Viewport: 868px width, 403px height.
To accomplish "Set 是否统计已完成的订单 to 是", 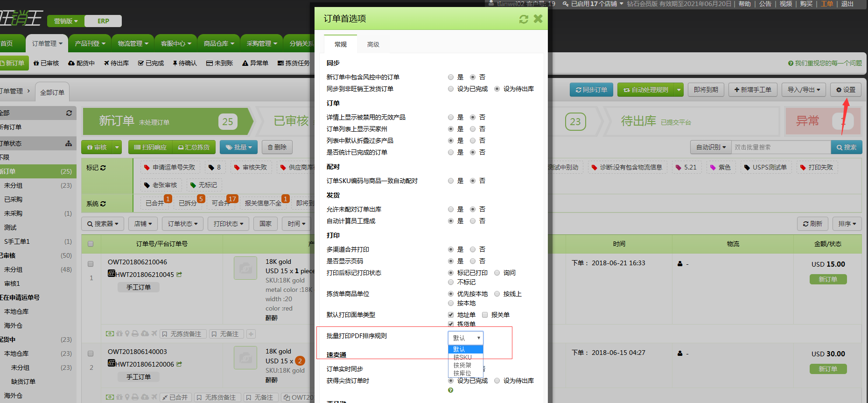I will 450,152.
